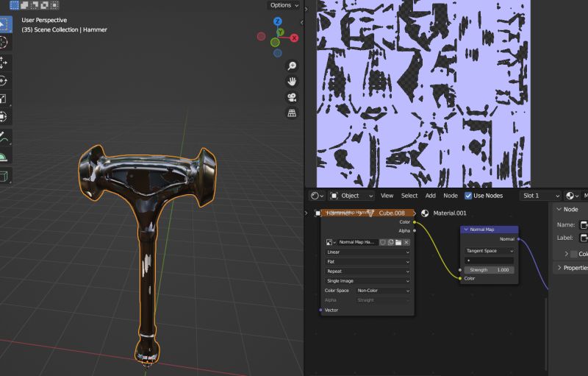The image size is (588, 376).
Task: Click the Zoom in/out viewport icon
Action: click(292, 65)
